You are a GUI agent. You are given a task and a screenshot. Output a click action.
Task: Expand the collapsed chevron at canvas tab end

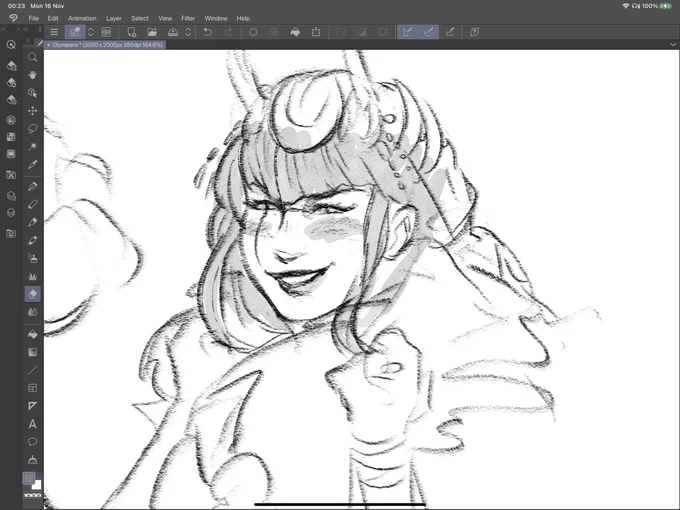pyautogui.click(x=673, y=45)
